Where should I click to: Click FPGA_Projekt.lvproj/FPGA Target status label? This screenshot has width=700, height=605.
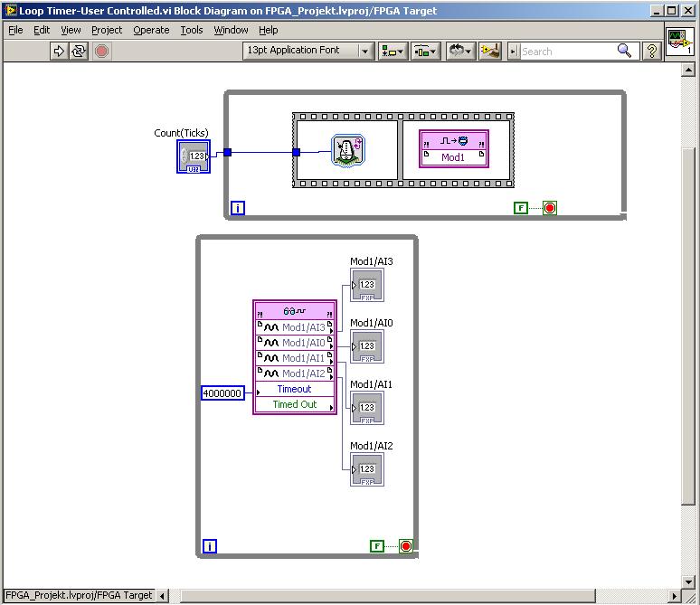pos(79,595)
